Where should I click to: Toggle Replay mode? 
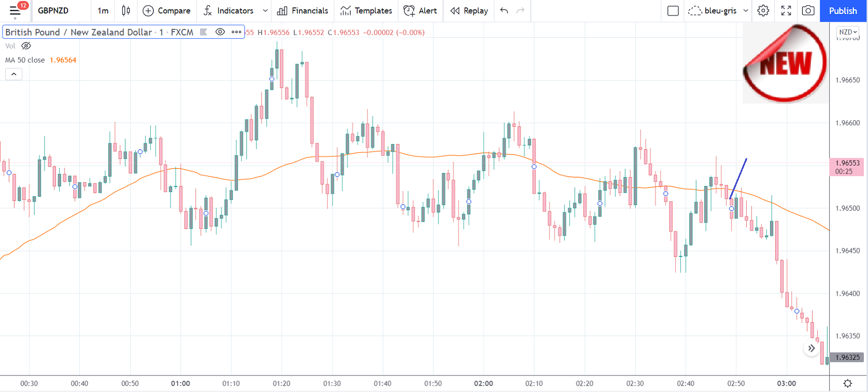(469, 10)
